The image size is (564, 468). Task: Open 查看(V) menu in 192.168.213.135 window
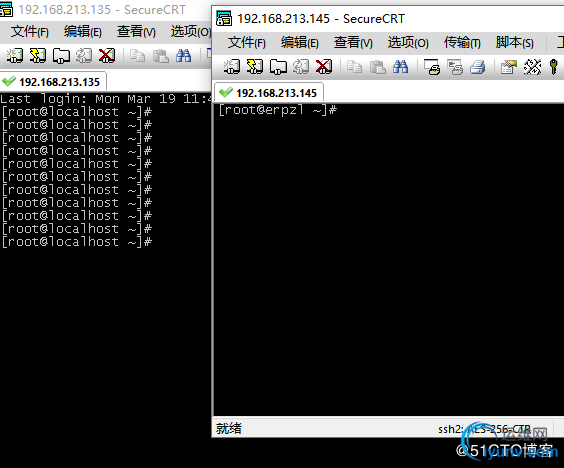[x=136, y=32]
